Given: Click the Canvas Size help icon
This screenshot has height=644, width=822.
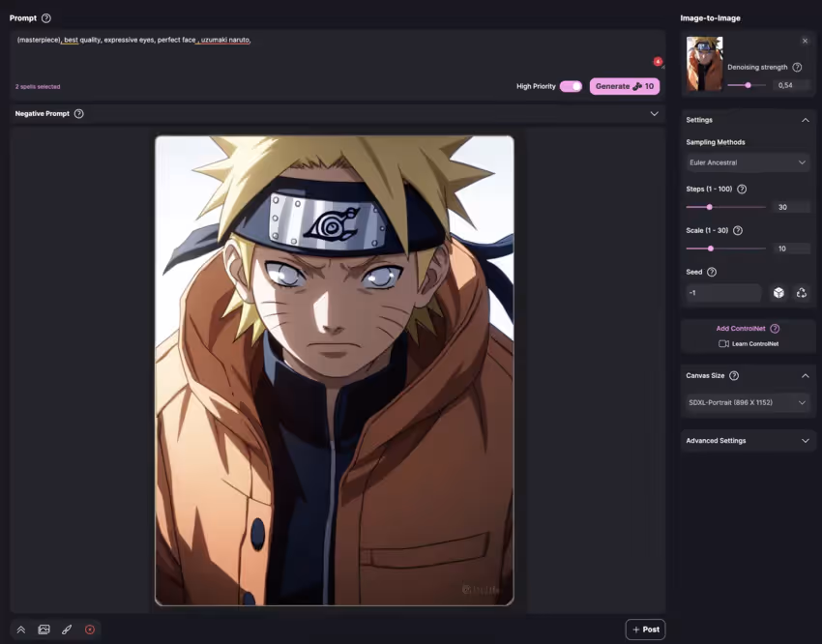Looking at the screenshot, I should [734, 375].
